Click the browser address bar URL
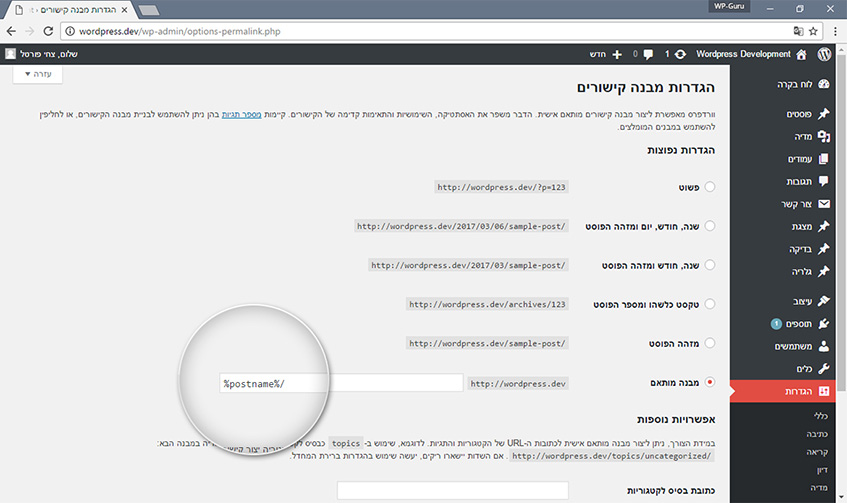 [x=179, y=31]
